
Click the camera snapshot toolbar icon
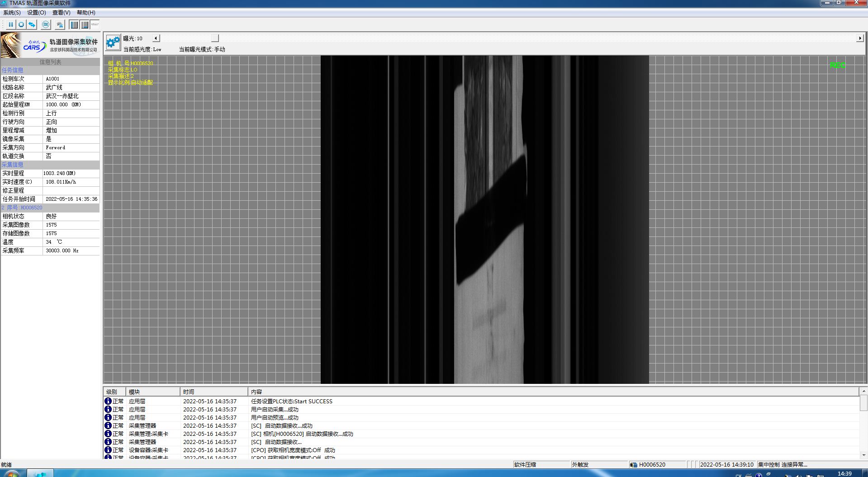click(x=46, y=24)
